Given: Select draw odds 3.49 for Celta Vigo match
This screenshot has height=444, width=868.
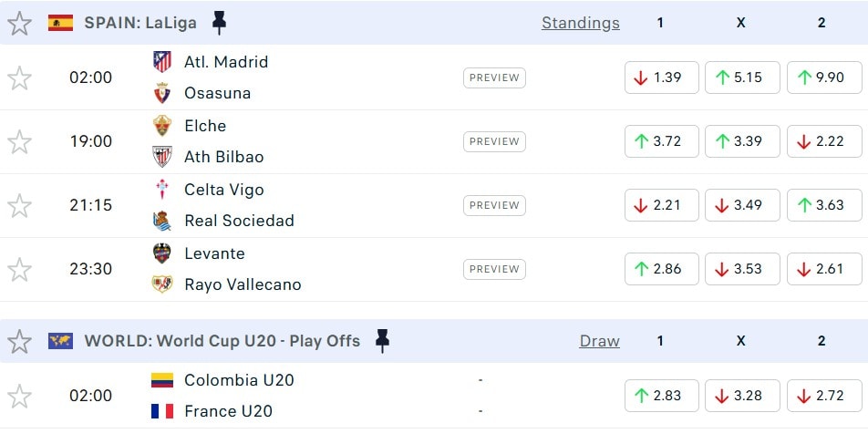Looking at the screenshot, I should (x=741, y=205).
